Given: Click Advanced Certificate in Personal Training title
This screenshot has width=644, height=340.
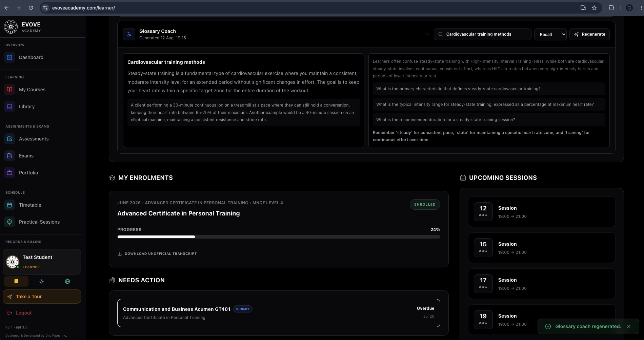Looking at the screenshot, I should [x=179, y=213].
